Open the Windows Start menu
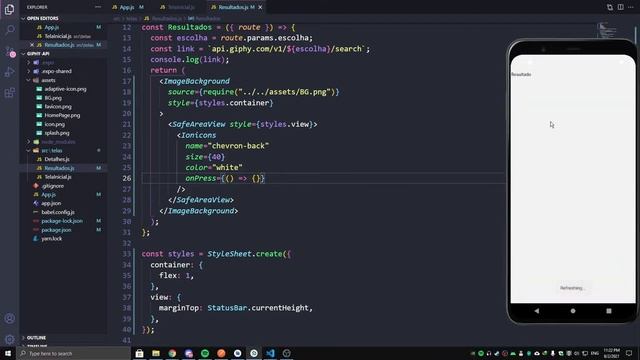This screenshot has height=360, width=640. coord(8,353)
